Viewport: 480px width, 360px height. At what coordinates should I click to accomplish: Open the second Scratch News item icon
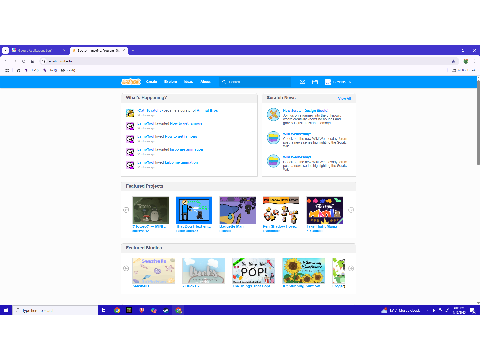point(273,137)
